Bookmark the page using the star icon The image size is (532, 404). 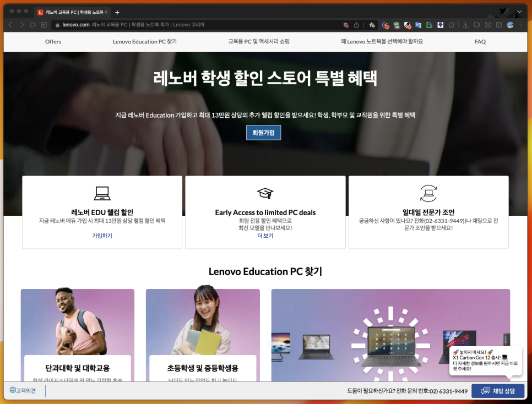click(372, 25)
